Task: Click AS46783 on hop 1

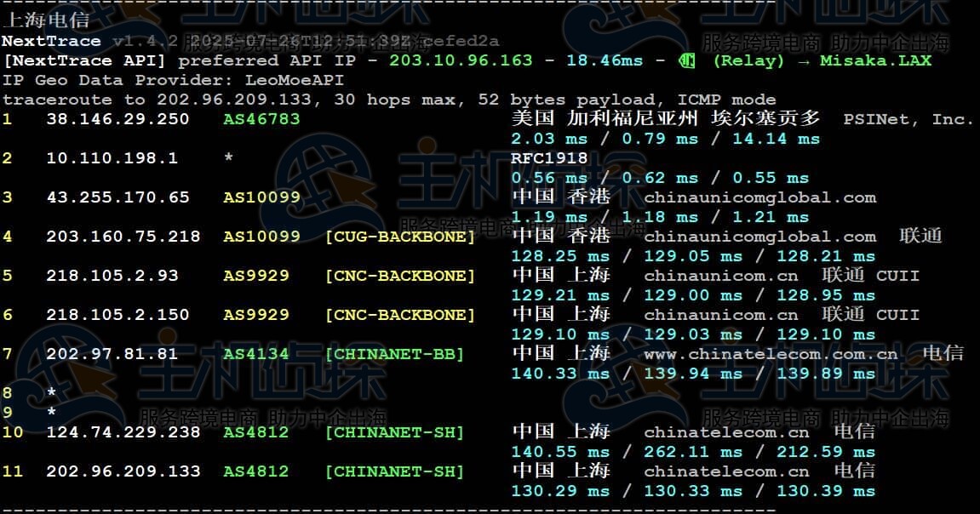Action: pos(261,119)
